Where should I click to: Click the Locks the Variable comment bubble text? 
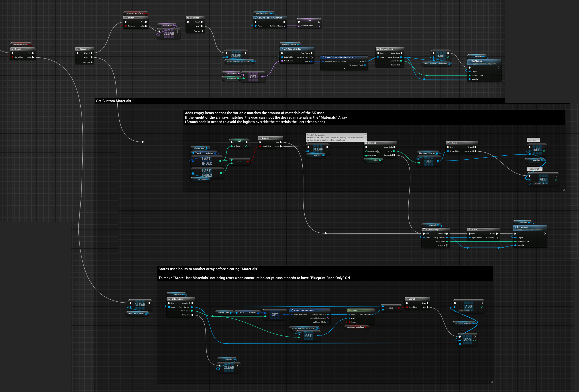pos(335,138)
